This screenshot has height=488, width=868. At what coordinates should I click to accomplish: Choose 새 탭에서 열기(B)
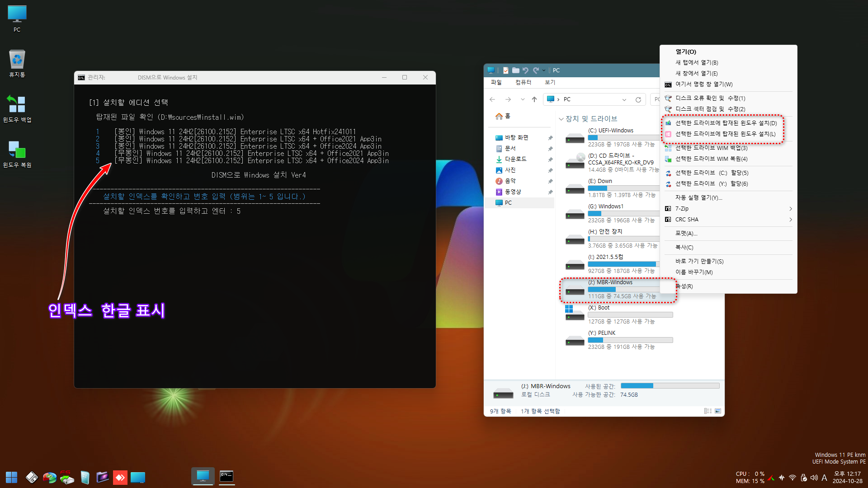click(x=728, y=63)
